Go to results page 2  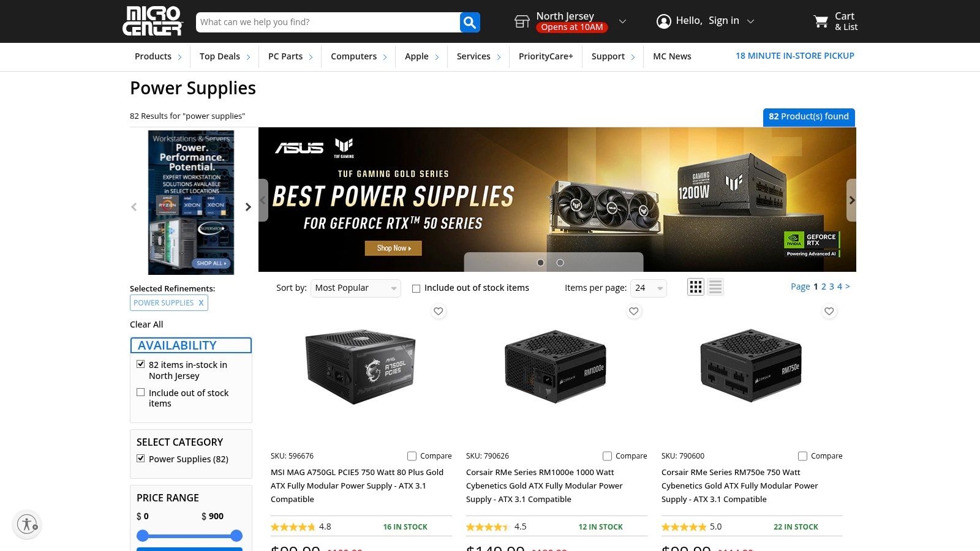[824, 287]
